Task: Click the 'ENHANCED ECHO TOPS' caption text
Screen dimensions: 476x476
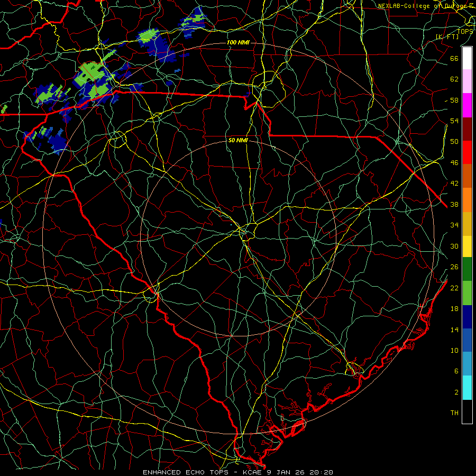Action: (x=186, y=472)
